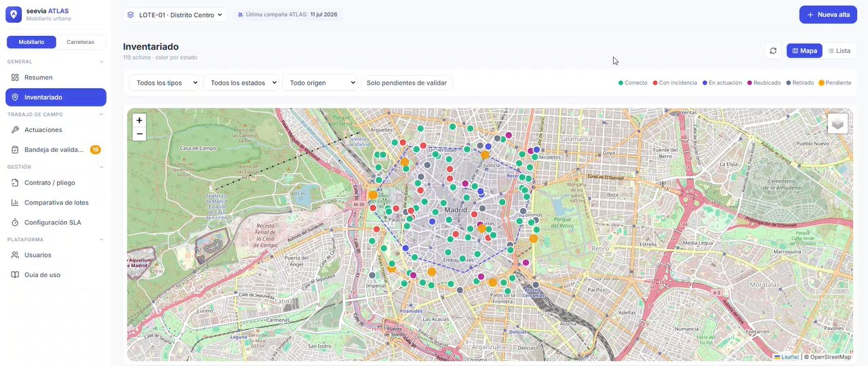The image size is (868, 366).
Task: Open Actuaciones from the sidebar
Action: pyautogui.click(x=56, y=129)
